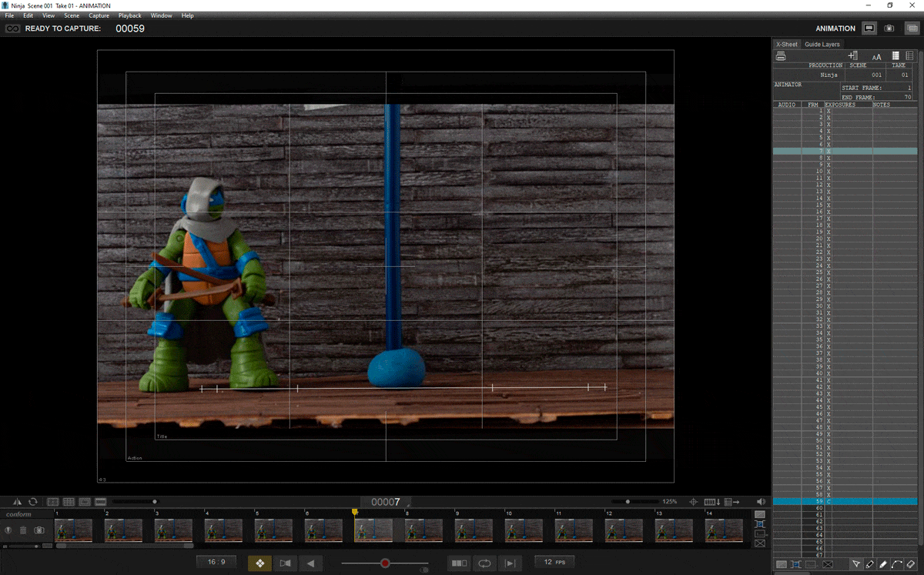Viewport: 924px width, 575px height.
Task: Click the timeline horizontal scrollbar
Action: click(x=125, y=546)
